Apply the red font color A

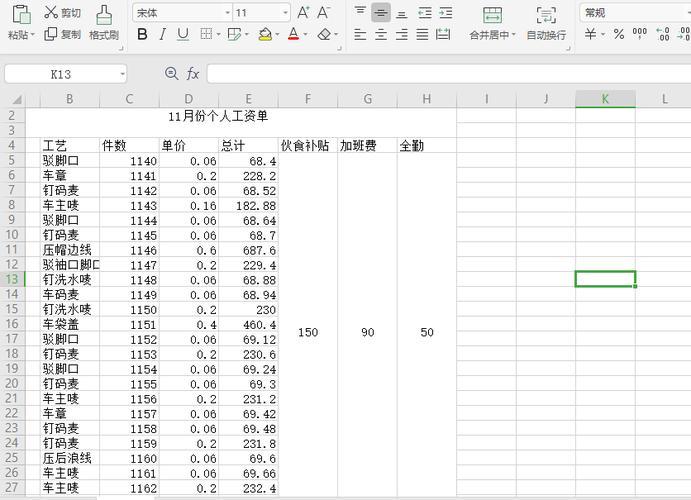coord(293,34)
